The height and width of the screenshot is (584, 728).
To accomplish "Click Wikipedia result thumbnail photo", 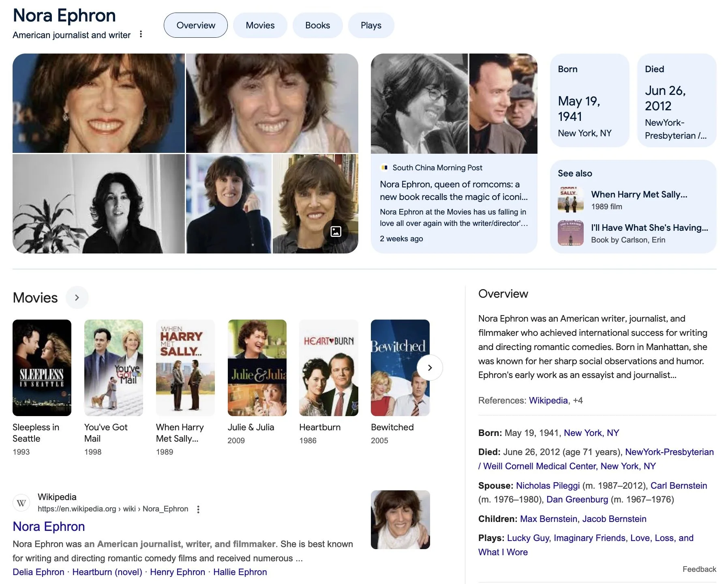I will [400, 520].
